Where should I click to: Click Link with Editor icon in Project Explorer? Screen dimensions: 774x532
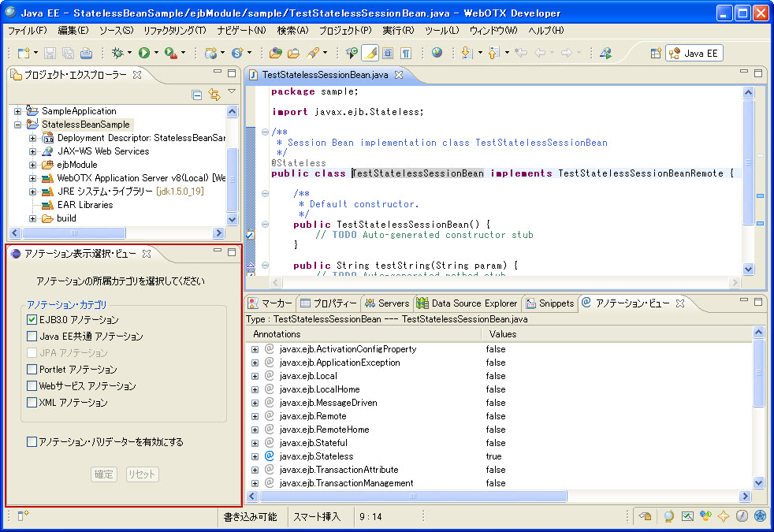(x=214, y=95)
